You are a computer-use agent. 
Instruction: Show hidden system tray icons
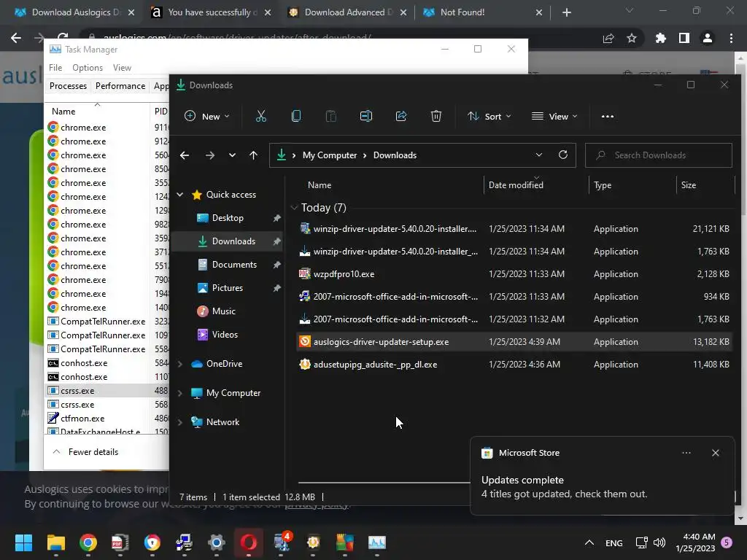tap(589, 542)
